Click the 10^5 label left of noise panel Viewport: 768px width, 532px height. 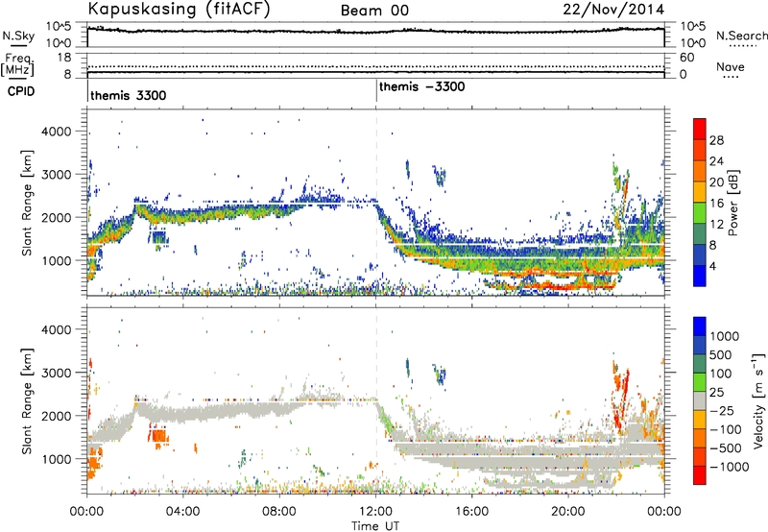point(59,27)
